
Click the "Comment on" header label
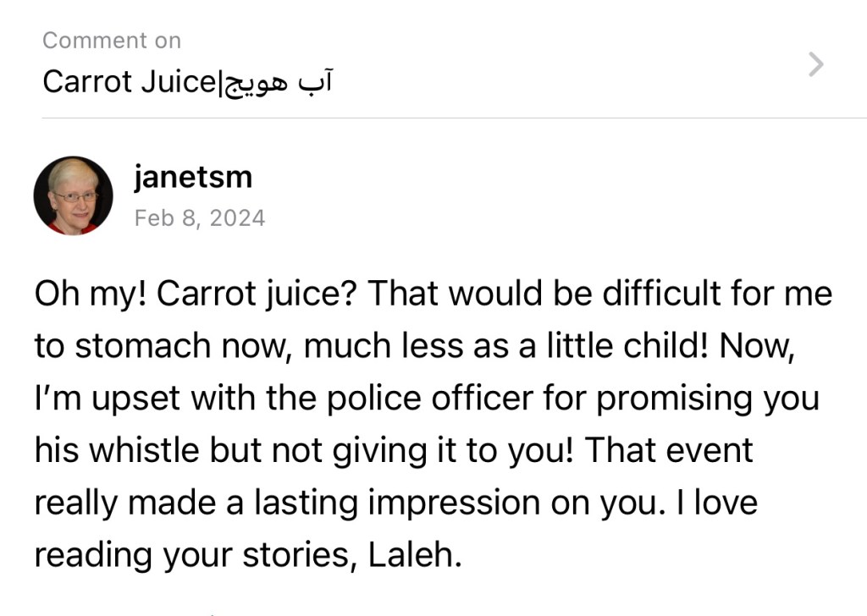click(112, 40)
